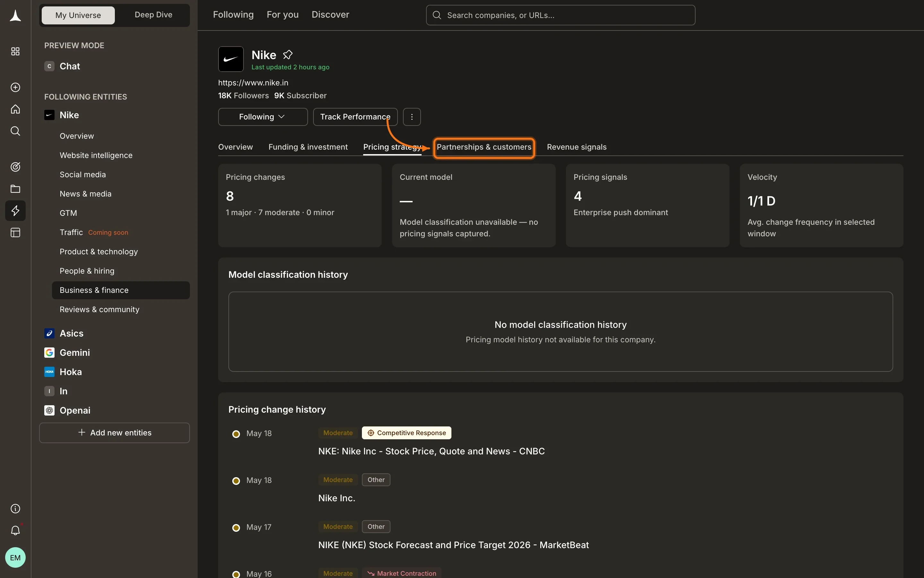This screenshot has width=924, height=578.
Task: Open the Discover top nav tab
Action: tap(330, 14)
